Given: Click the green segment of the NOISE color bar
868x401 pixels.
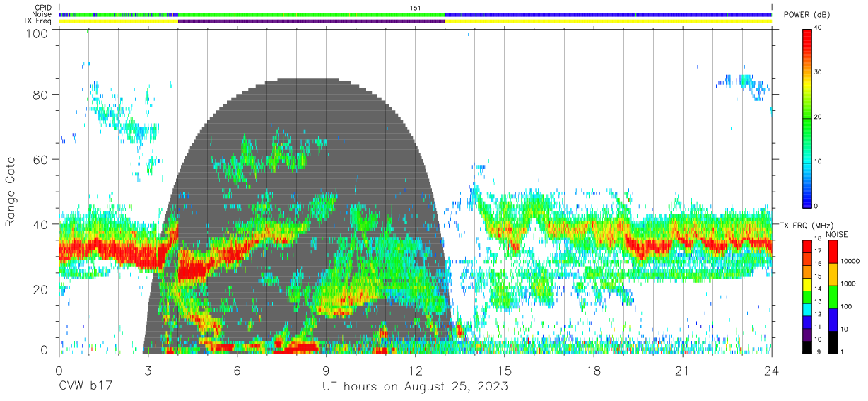Looking at the screenshot, I should click(833, 296).
